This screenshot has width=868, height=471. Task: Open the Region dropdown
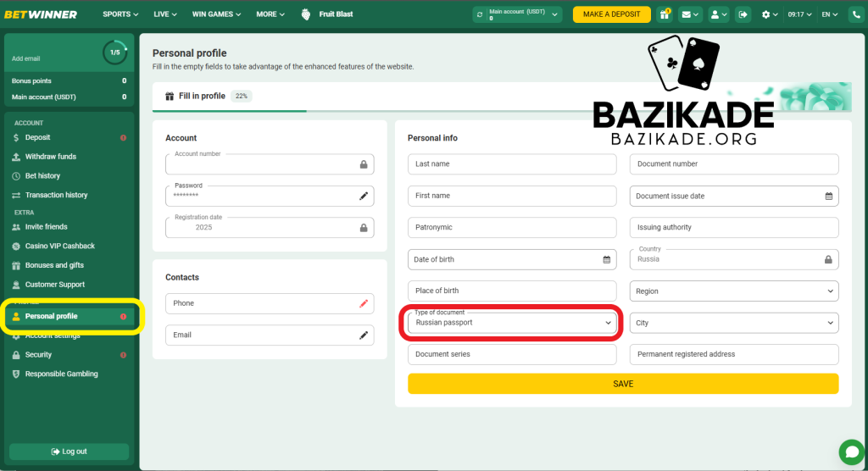[x=734, y=291]
